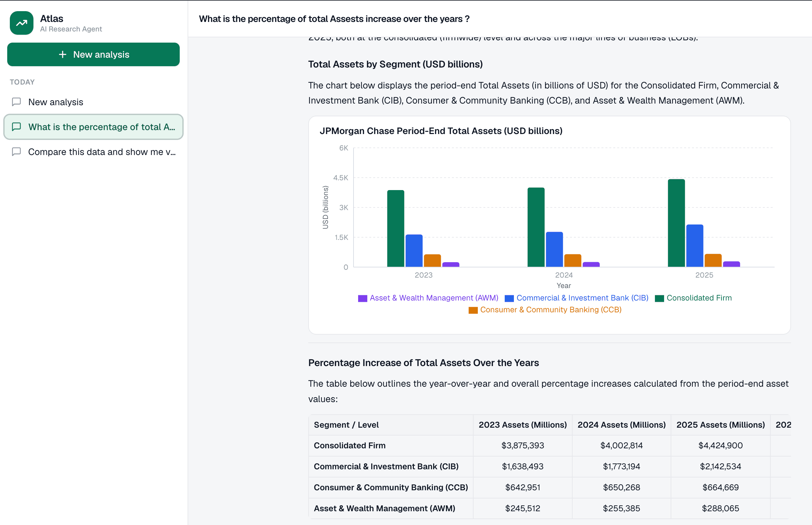Click the $288,065 table cell

tap(721, 509)
